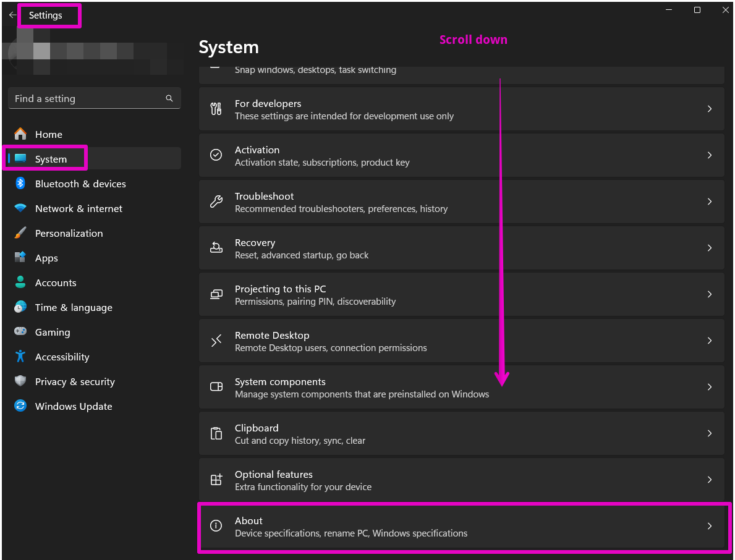Image resolution: width=735 pixels, height=560 pixels.
Task: Click the Recovery icon
Action: (x=216, y=247)
